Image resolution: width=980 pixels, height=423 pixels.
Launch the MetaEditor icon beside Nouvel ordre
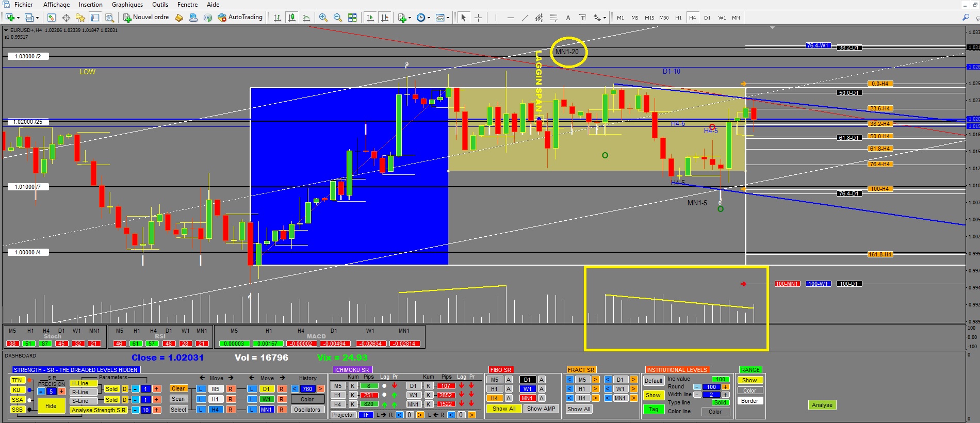click(x=179, y=18)
